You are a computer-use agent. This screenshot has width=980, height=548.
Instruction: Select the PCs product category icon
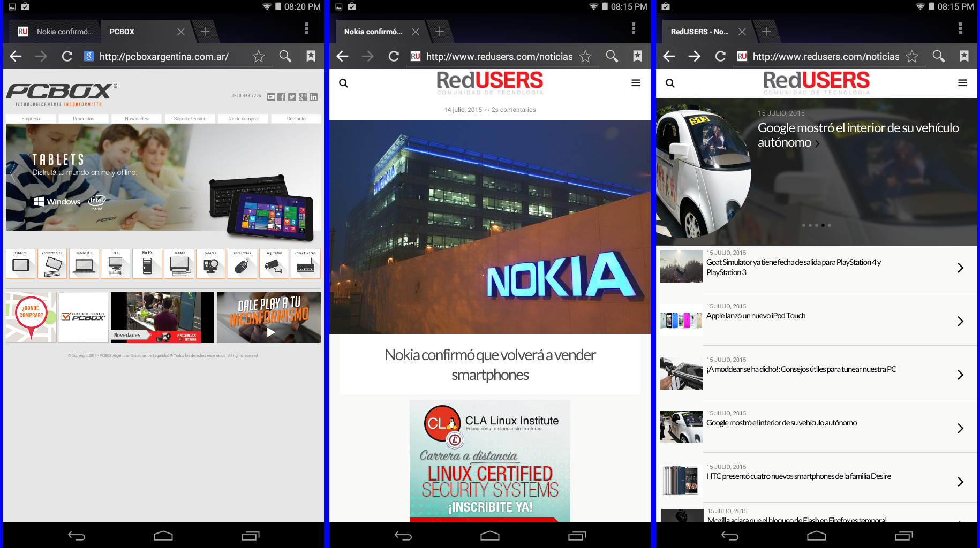116,264
